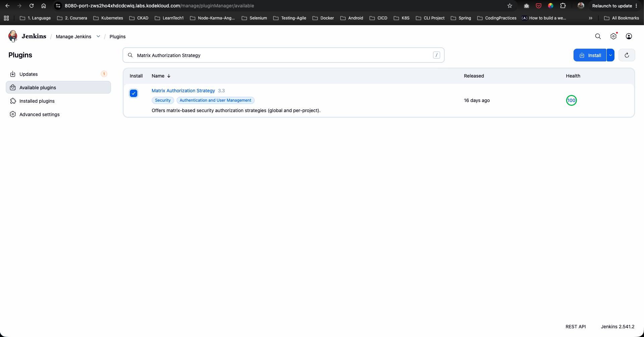
Task: Click the updates badge showing 1
Action: (104, 74)
